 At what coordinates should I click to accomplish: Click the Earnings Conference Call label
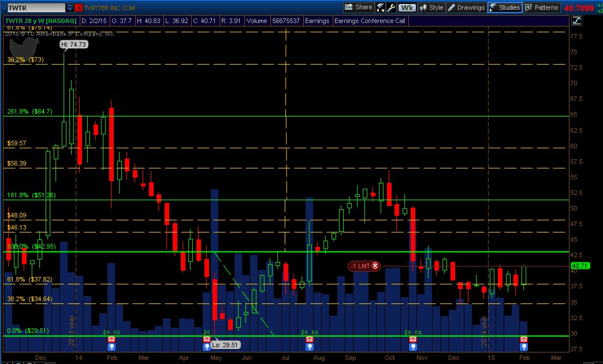click(x=370, y=21)
